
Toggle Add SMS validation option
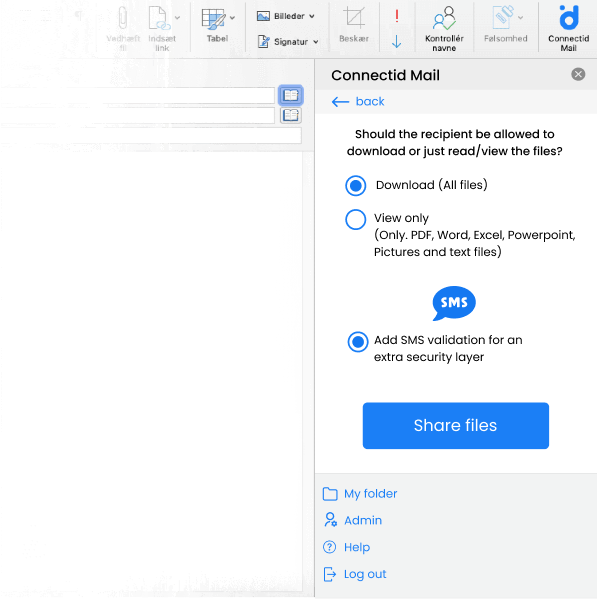358,342
